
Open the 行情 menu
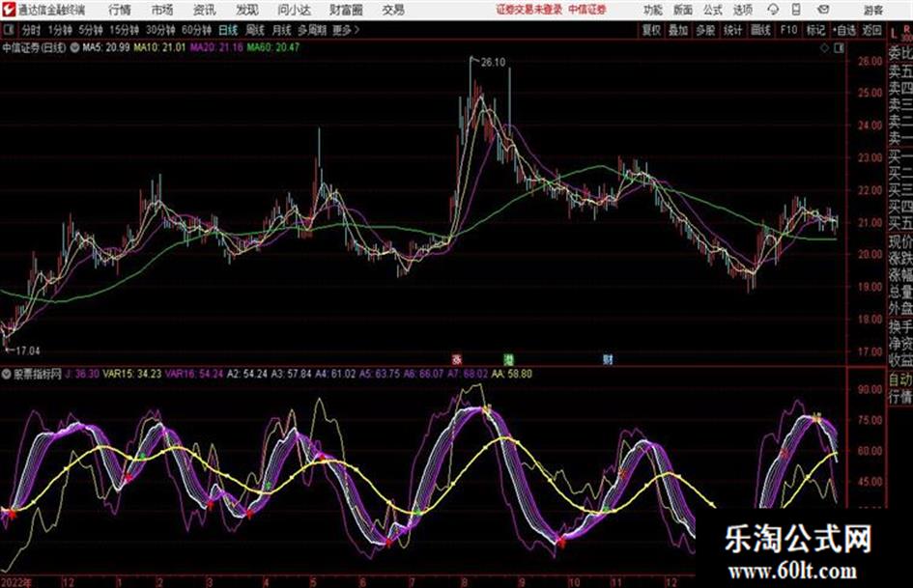click(120, 10)
